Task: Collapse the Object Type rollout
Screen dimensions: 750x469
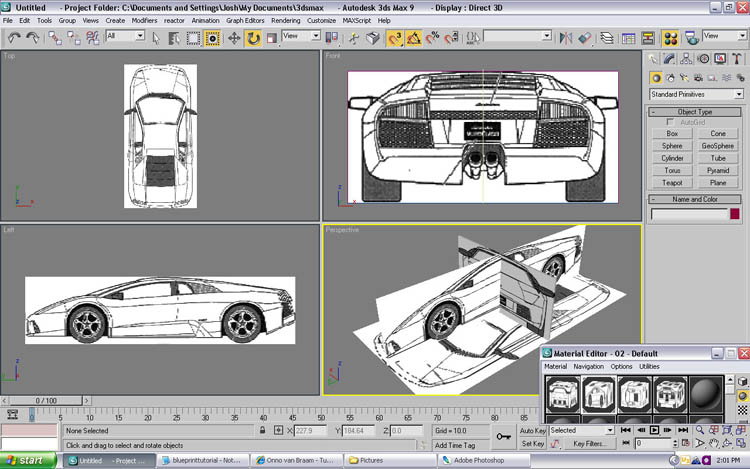Action: (695, 112)
